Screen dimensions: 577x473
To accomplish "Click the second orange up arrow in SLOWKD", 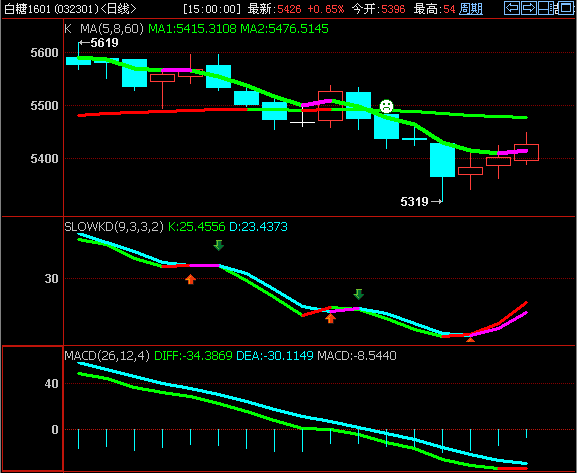I will click(x=330, y=318).
